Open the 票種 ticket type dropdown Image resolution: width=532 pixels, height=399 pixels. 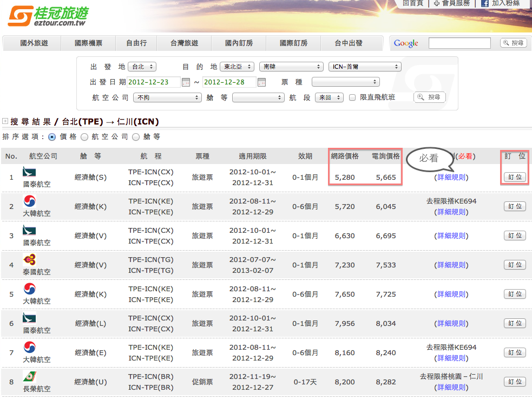click(x=345, y=82)
